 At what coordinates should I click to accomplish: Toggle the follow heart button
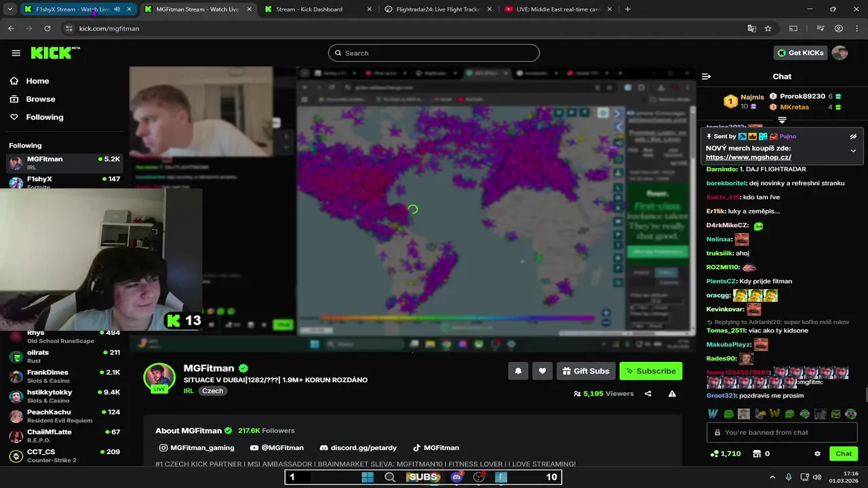tap(542, 371)
